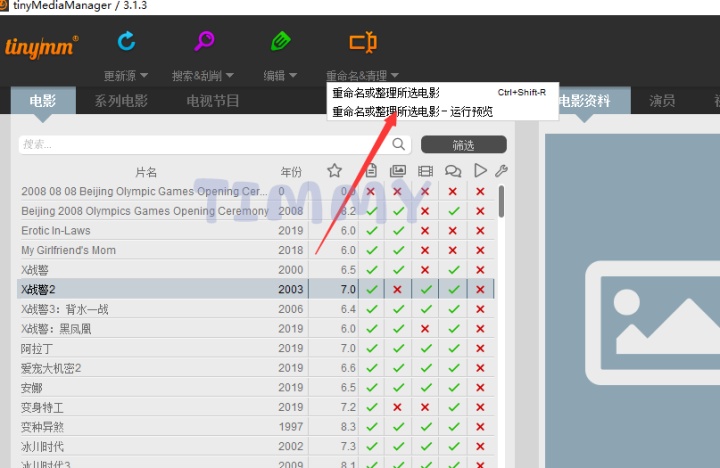Select the X战警：黑凤凰 row
This screenshot has width=720, height=468.
tap(255, 329)
